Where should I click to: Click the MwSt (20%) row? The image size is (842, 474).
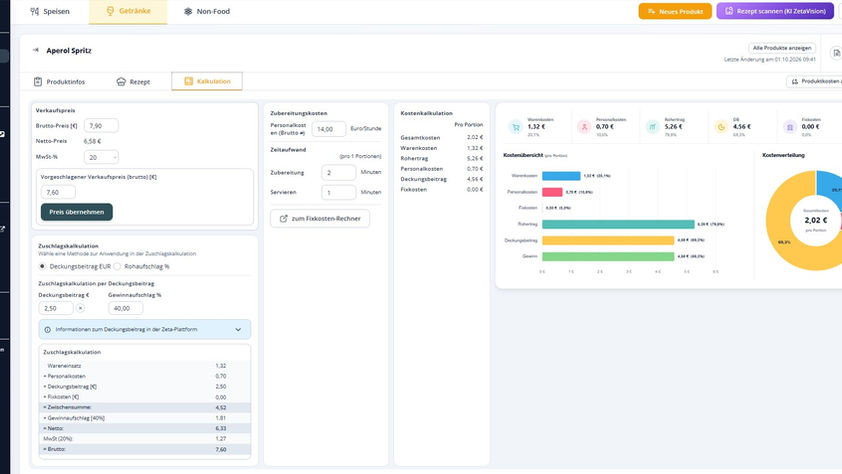[144, 439]
